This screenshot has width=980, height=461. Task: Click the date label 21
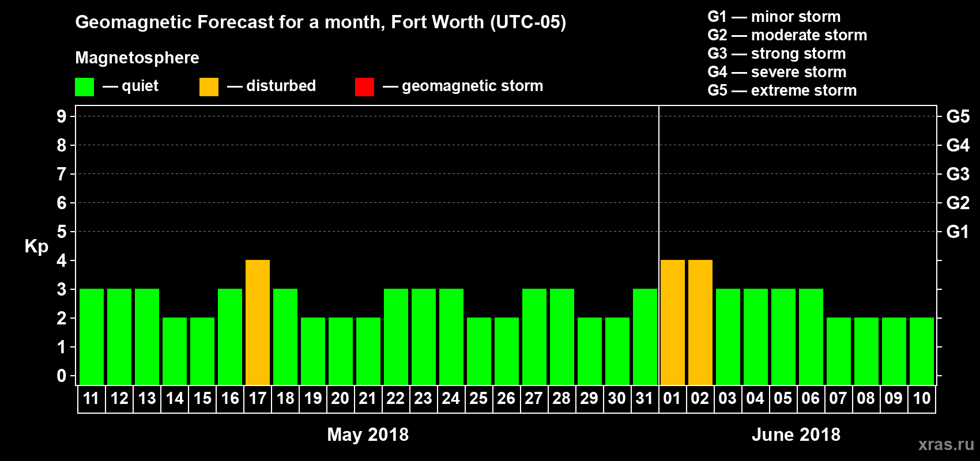tap(368, 398)
